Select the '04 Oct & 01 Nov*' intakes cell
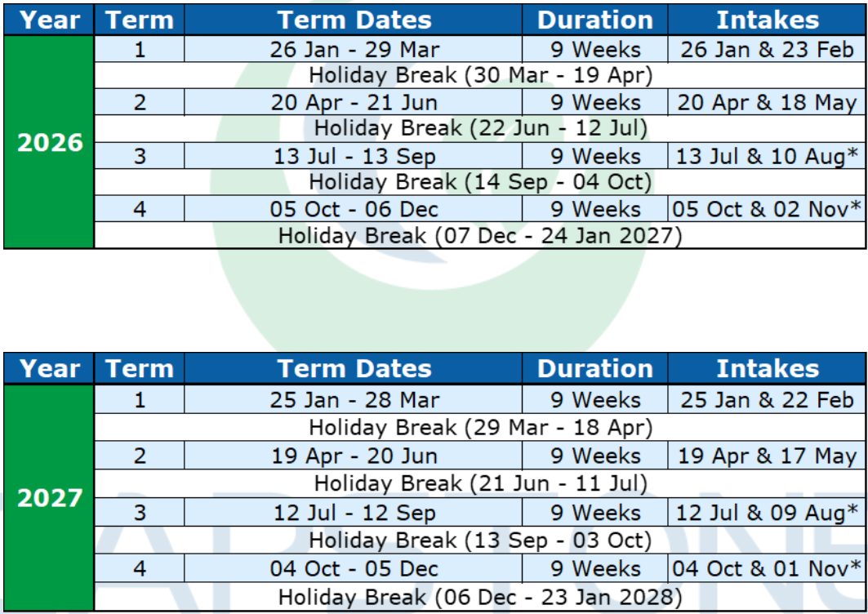 767,568
